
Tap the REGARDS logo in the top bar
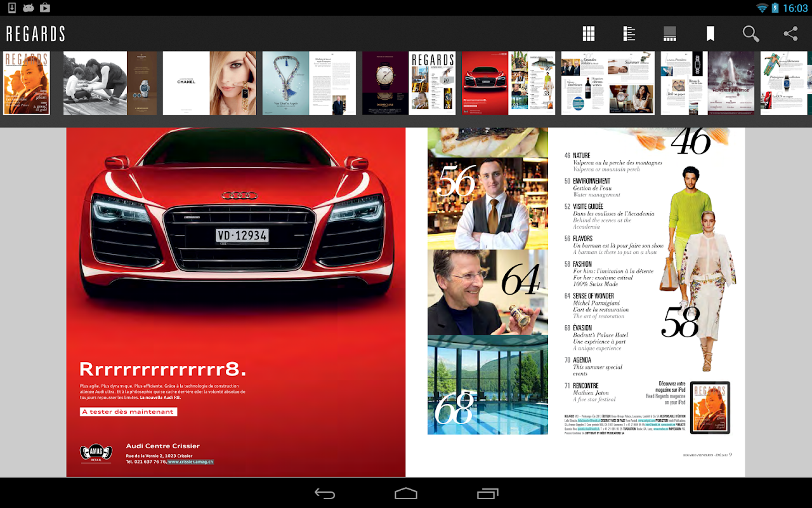pyautogui.click(x=36, y=34)
